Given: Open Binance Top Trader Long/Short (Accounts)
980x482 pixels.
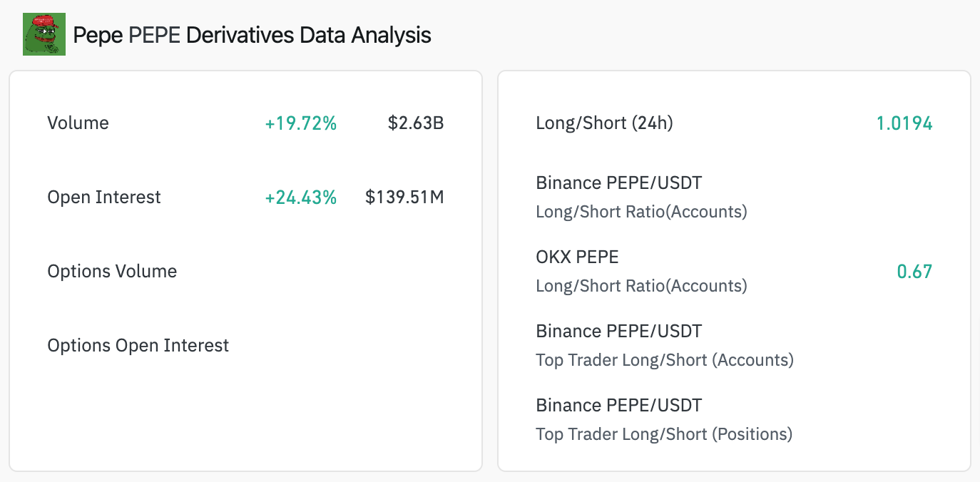Looking at the screenshot, I should click(665, 346).
